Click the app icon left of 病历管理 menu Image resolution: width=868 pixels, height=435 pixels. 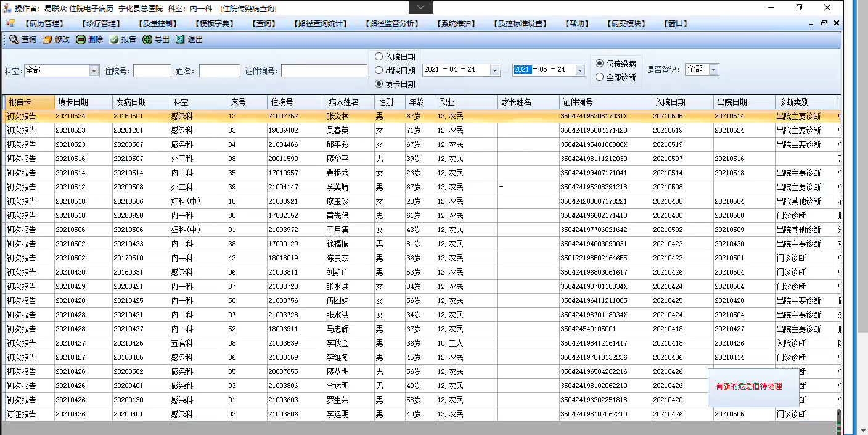click(10, 23)
